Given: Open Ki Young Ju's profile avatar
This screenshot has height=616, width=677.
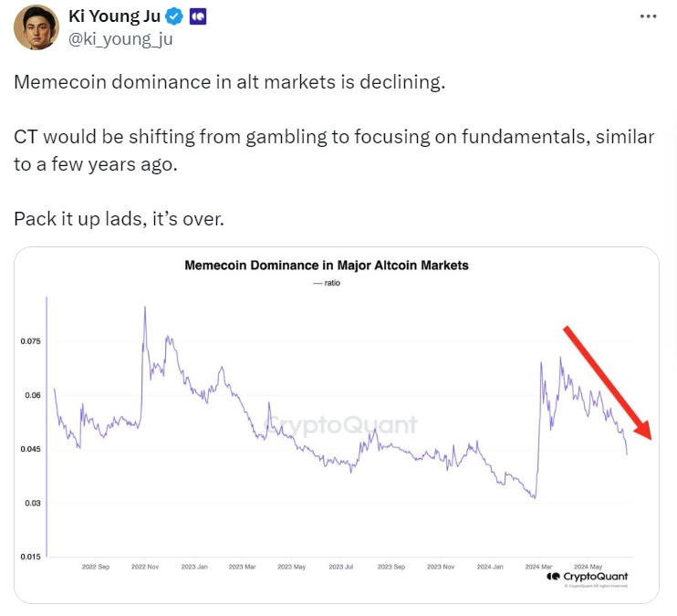Looking at the screenshot, I should [36, 28].
